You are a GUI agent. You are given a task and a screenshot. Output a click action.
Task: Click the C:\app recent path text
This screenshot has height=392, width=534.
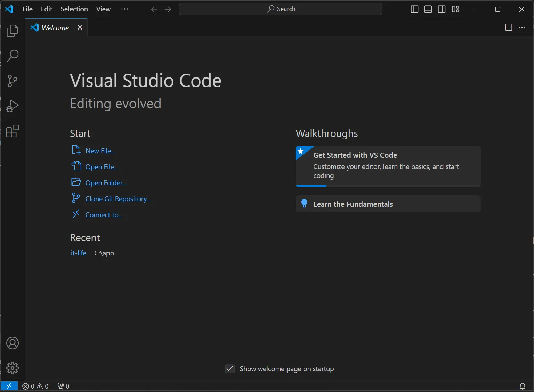tap(104, 253)
